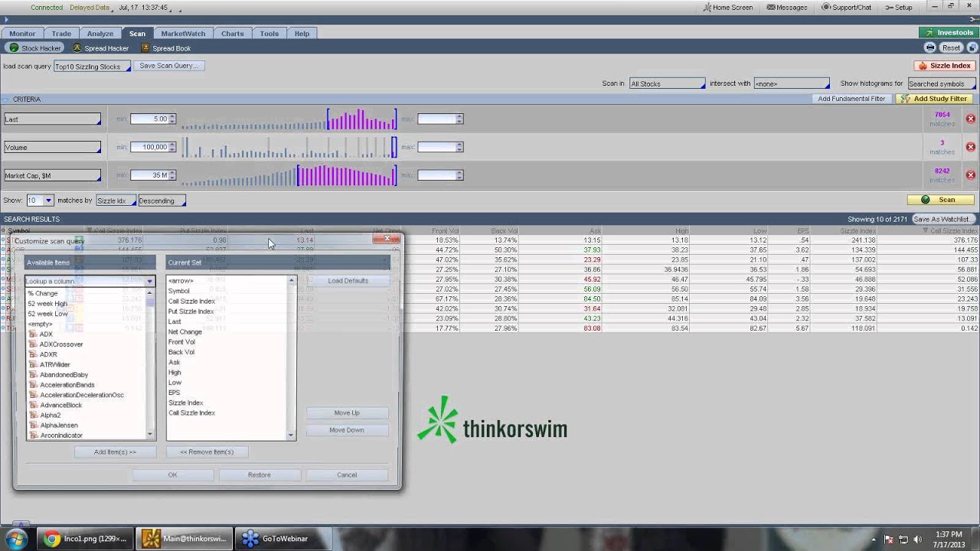Open the Sizzle Index flame button
The width and height of the screenshot is (980, 551).
pyautogui.click(x=945, y=66)
